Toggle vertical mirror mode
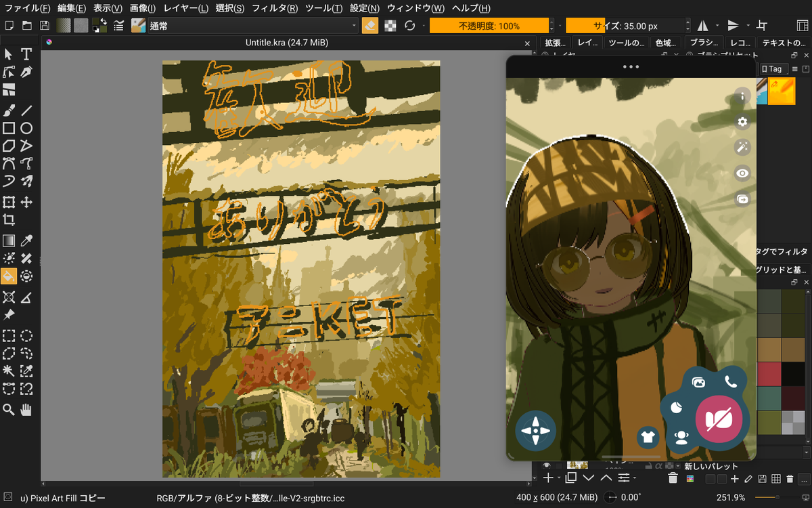Viewport: 812px width, 508px height. click(734, 26)
